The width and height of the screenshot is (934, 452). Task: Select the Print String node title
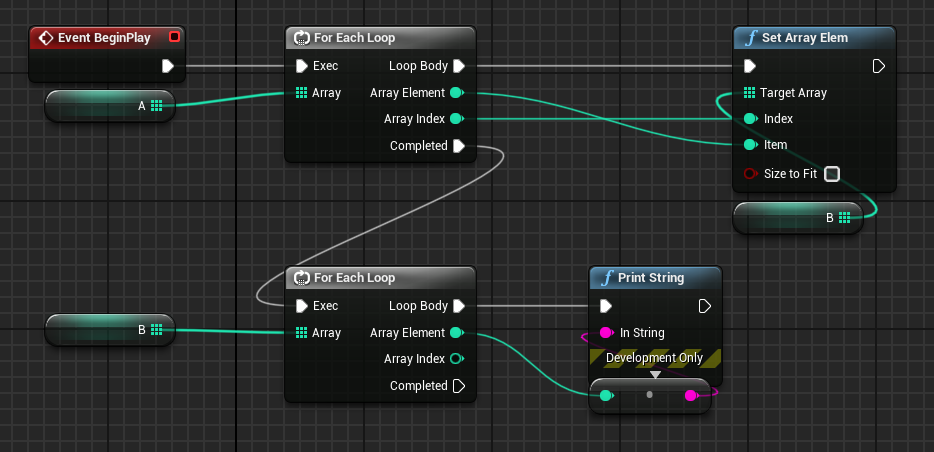coord(651,278)
